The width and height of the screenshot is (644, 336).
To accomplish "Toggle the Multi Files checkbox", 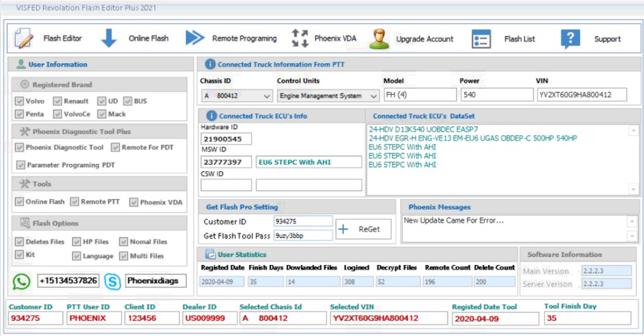I will [x=124, y=256].
